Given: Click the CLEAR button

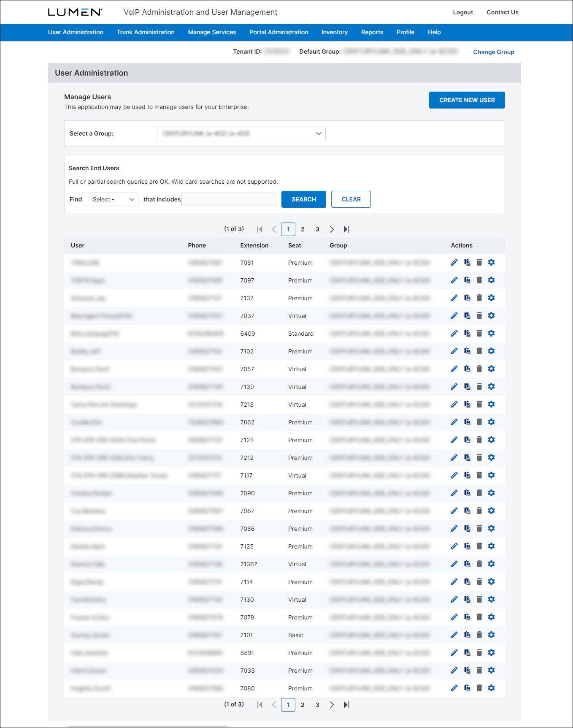Looking at the screenshot, I should [x=351, y=199].
